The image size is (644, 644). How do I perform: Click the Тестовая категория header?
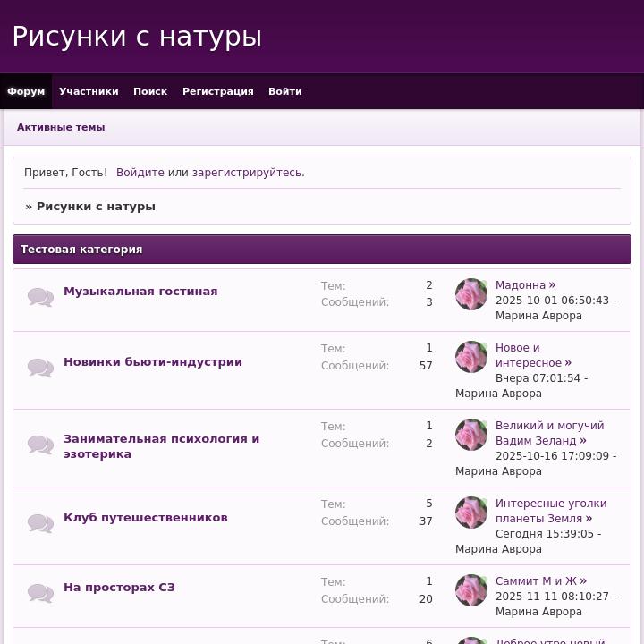81,250
